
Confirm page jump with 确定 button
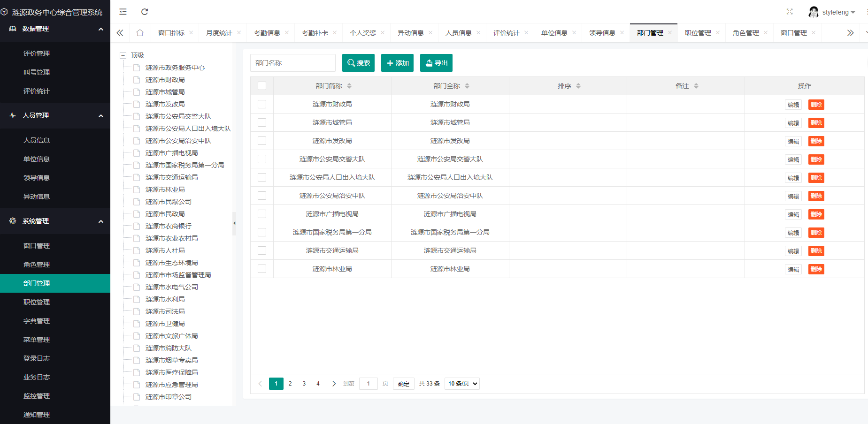pos(403,384)
